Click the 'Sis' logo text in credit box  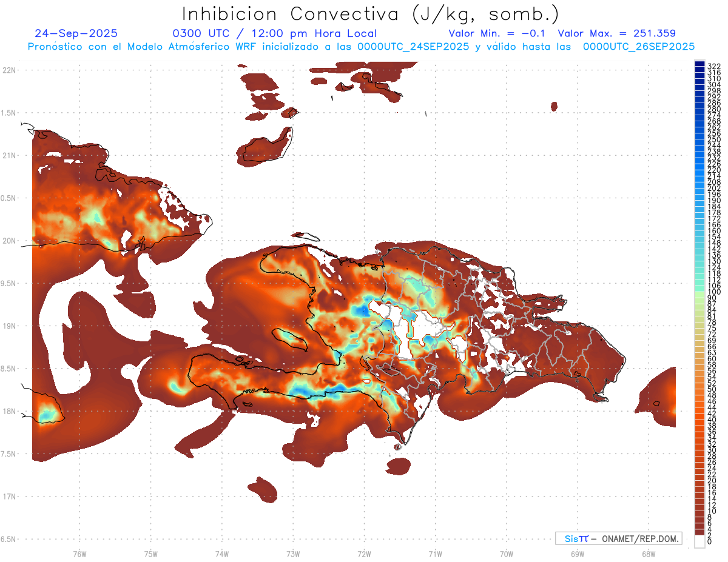(x=571, y=538)
